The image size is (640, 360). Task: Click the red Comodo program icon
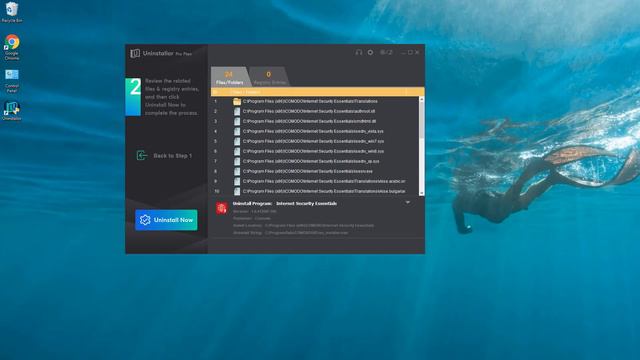pos(222,208)
